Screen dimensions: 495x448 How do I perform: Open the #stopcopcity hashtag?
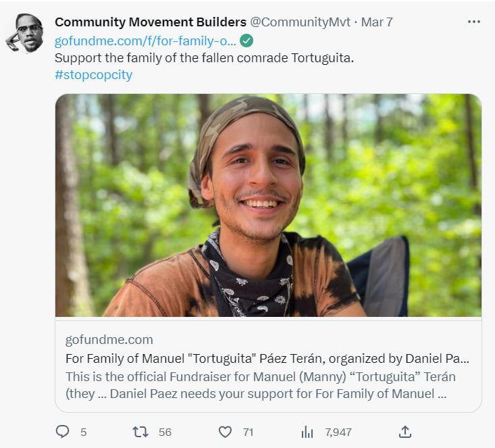[x=93, y=75]
